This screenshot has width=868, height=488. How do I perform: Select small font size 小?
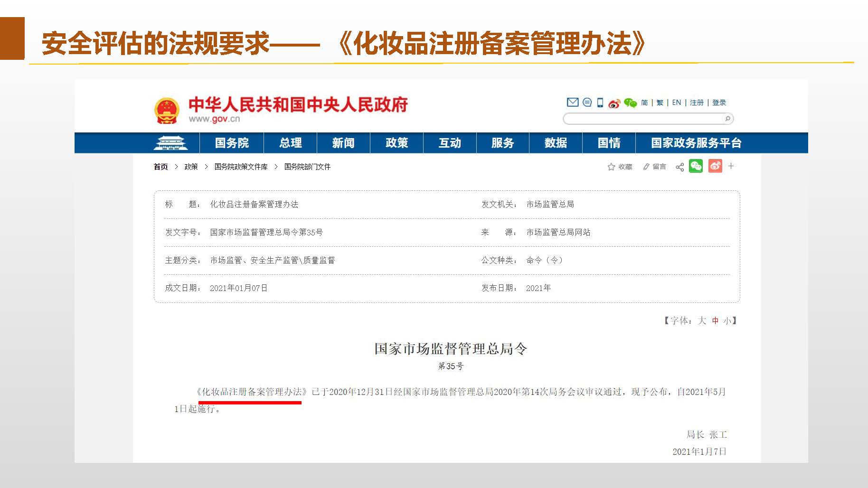727,320
